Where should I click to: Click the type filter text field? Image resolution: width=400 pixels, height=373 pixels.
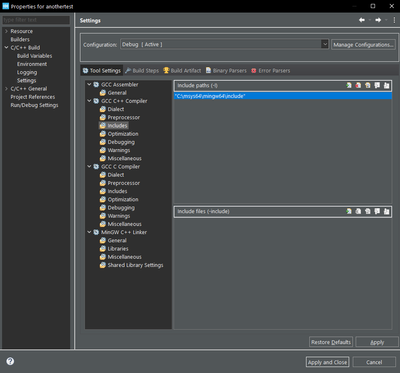[36, 20]
